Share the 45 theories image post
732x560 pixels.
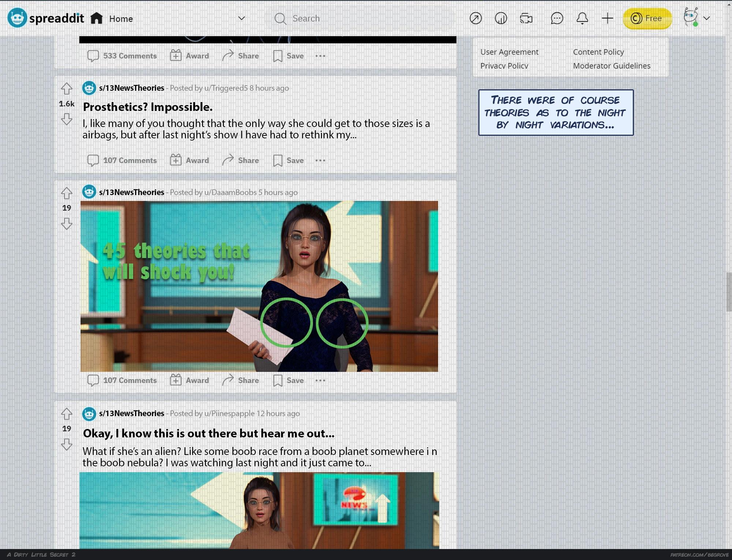pyautogui.click(x=240, y=380)
